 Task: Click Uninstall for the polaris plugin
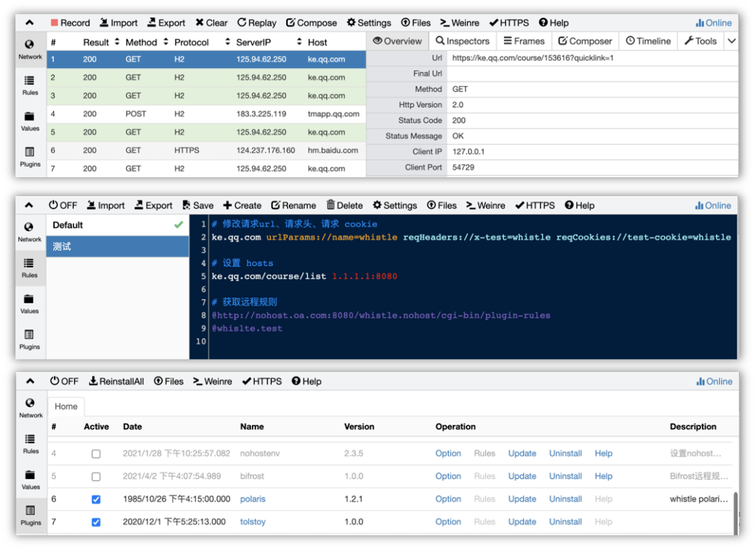[x=566, y=499]
